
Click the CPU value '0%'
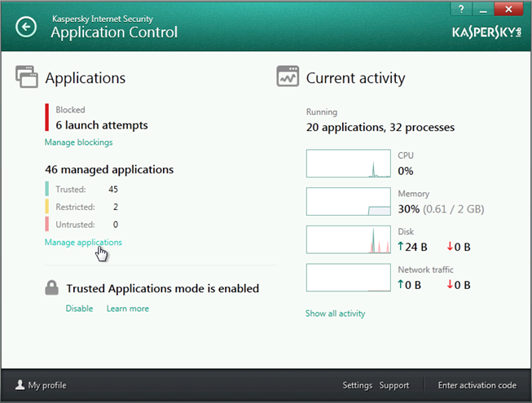(x=406, y=171)
